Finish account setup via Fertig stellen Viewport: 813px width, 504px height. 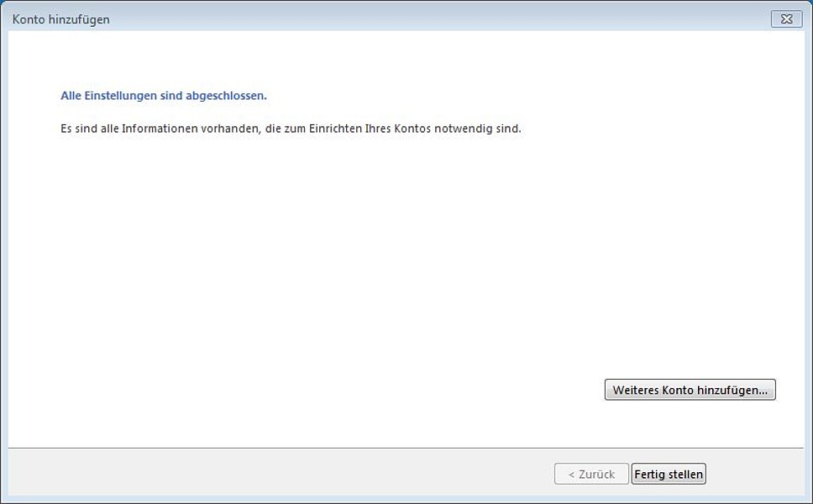click(x=669, y=474)
